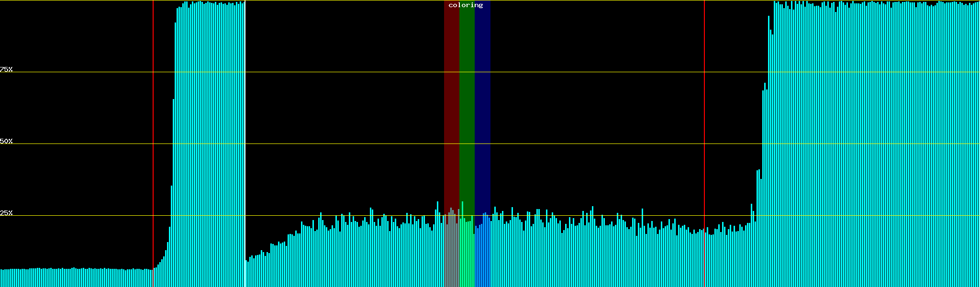Click the 75% axis label

point(6,69)
